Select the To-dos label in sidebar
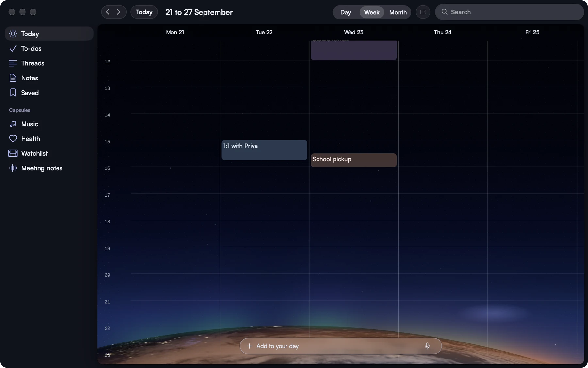This screenshot has height=368, width=588. click(31, 48)
